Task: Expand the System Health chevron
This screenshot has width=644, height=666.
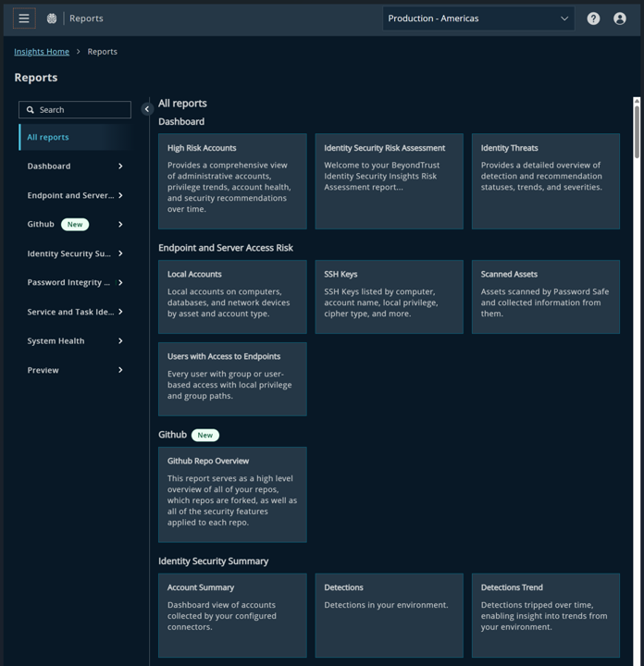Action: coord(120,341)
